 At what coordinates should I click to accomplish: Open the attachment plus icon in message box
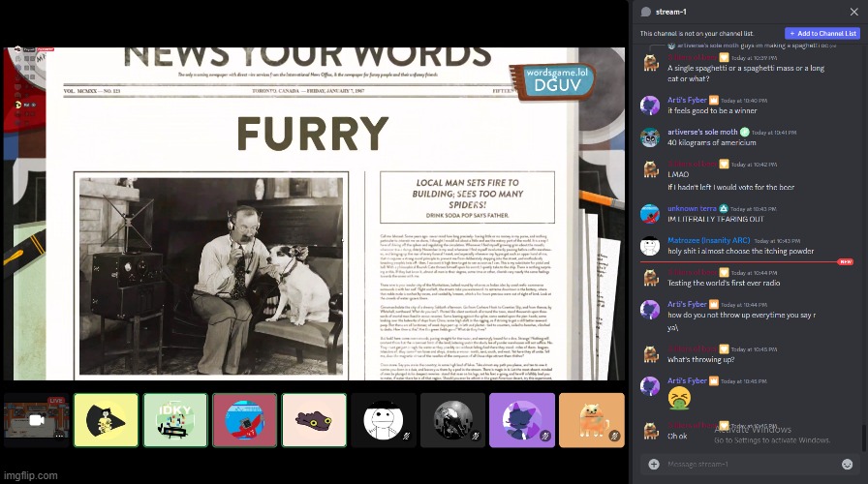[654, 464]
